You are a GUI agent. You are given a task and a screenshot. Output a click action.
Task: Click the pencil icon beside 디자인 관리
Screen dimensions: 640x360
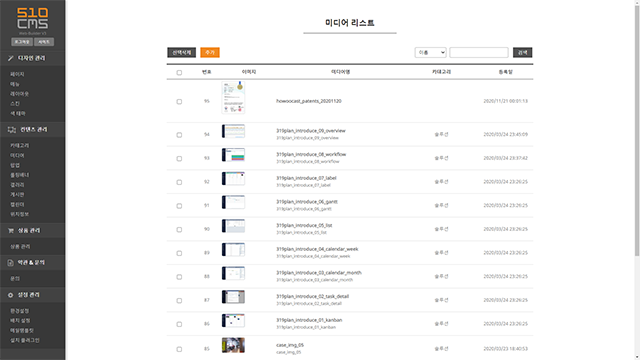coord(11,58)
